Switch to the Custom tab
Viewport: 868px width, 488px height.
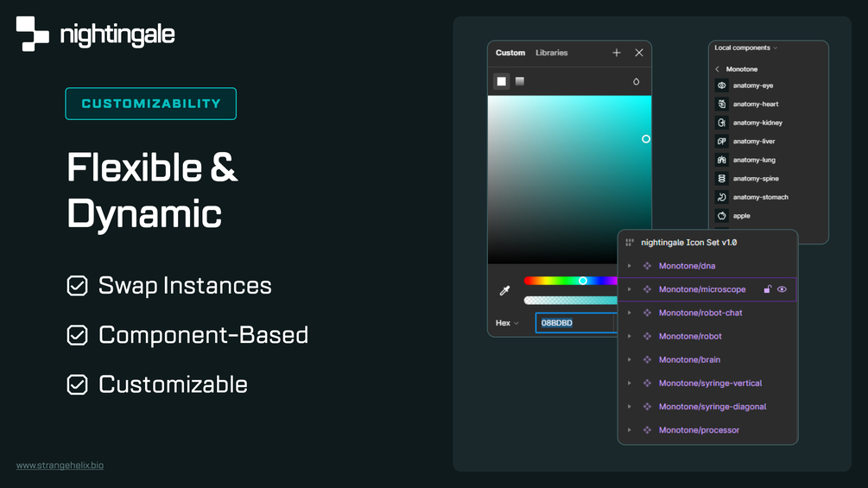point(510,53)
